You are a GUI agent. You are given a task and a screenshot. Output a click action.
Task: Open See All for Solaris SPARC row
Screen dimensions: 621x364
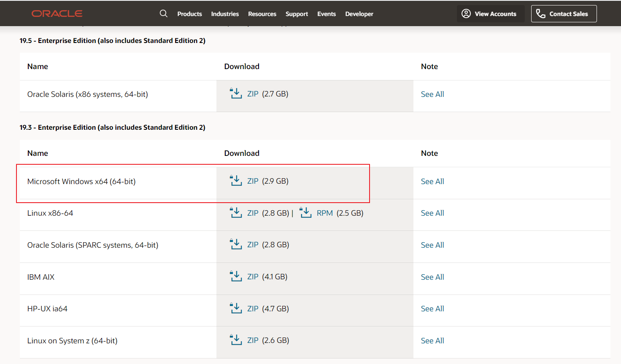pos(432,245)
